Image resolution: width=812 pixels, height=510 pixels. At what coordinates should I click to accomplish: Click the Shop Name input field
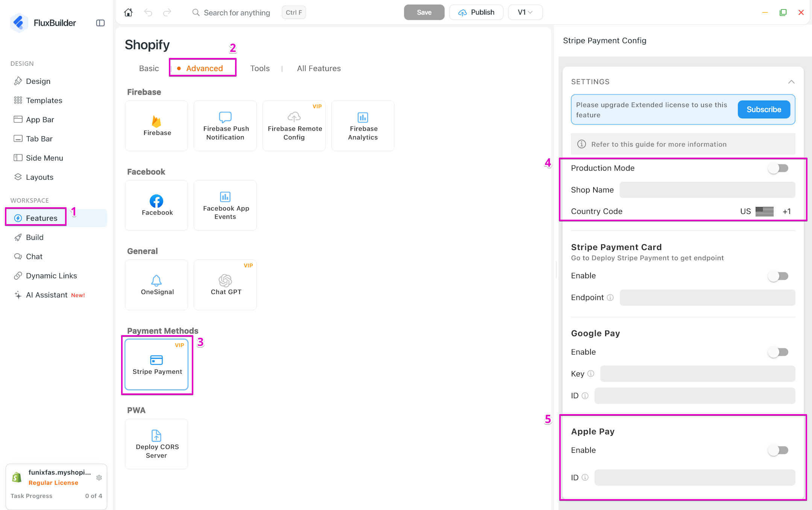(x=707, y=190)
